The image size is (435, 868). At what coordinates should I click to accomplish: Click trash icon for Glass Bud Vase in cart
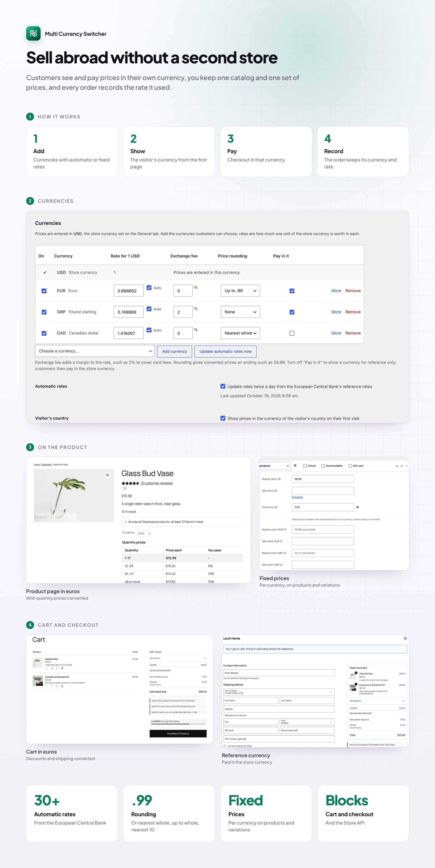tap(62, 668)
